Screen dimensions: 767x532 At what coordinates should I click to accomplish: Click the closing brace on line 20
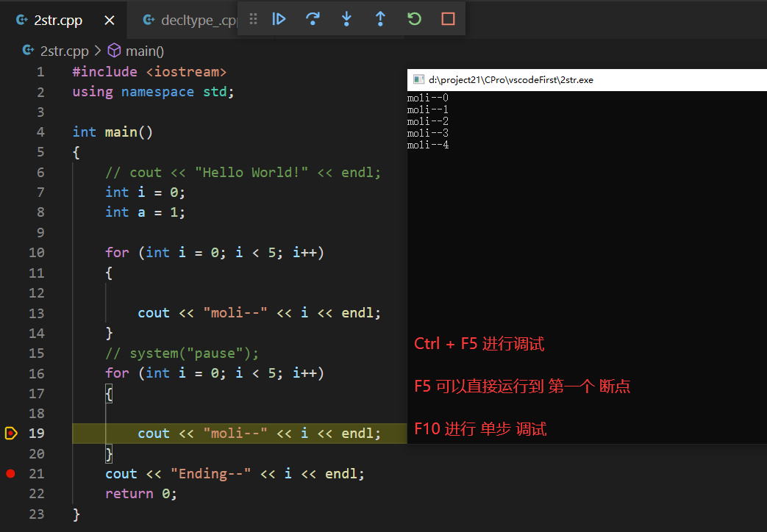pos(109,454)
